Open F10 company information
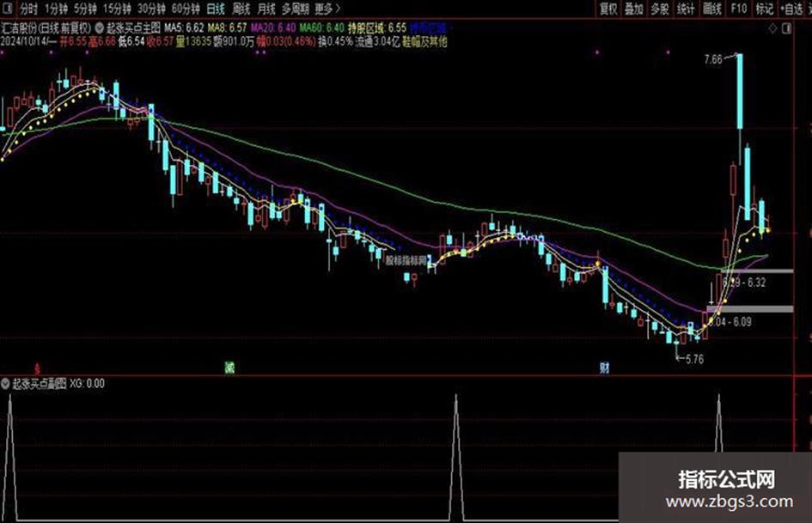Screen dimensions: 812x523 tap(738, 9)
